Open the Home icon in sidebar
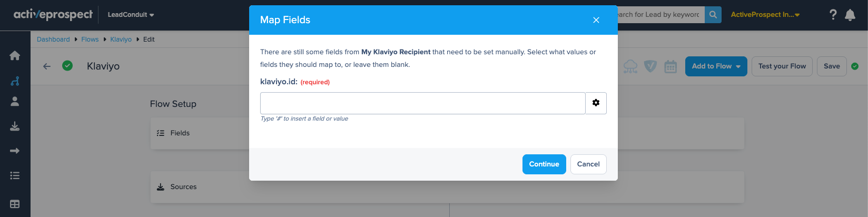This screenshot has width=868, height=217. [x=15, y=55]
